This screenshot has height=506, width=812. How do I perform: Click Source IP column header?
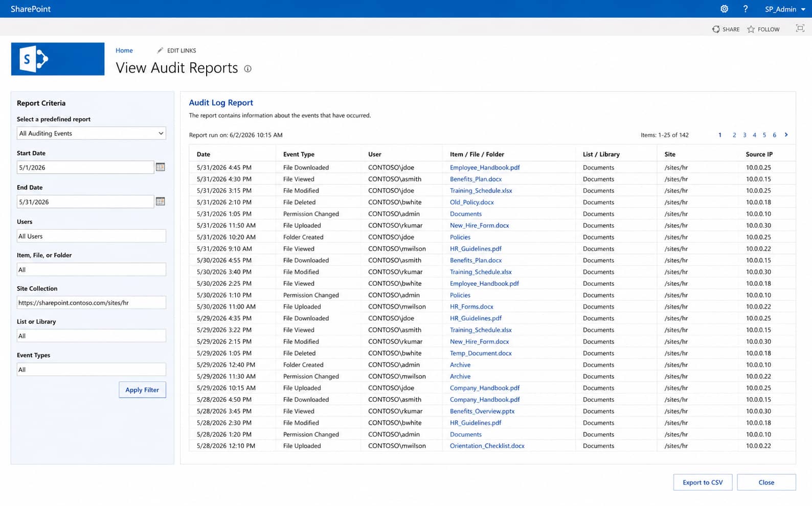click(759, 154)
